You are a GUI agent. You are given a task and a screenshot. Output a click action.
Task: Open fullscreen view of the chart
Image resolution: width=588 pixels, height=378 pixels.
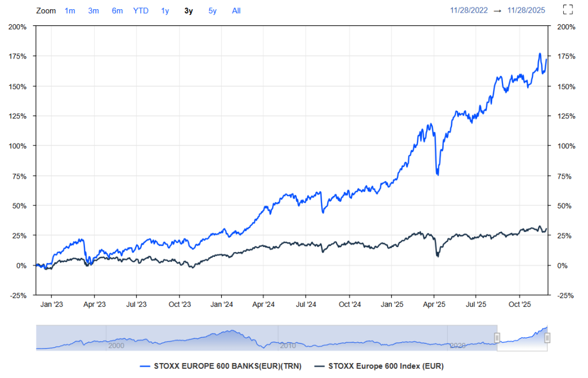567,9
